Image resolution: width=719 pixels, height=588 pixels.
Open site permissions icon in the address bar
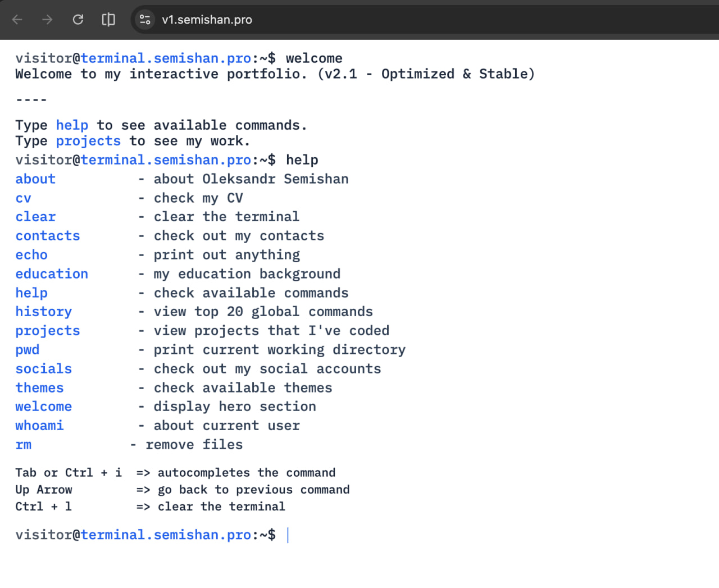144,19
